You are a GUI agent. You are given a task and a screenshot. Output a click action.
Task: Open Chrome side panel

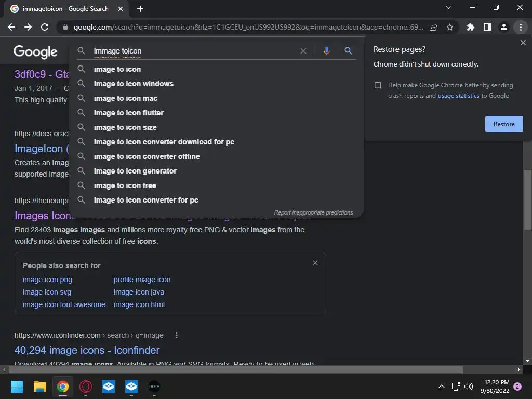click(x=487, y=27)
